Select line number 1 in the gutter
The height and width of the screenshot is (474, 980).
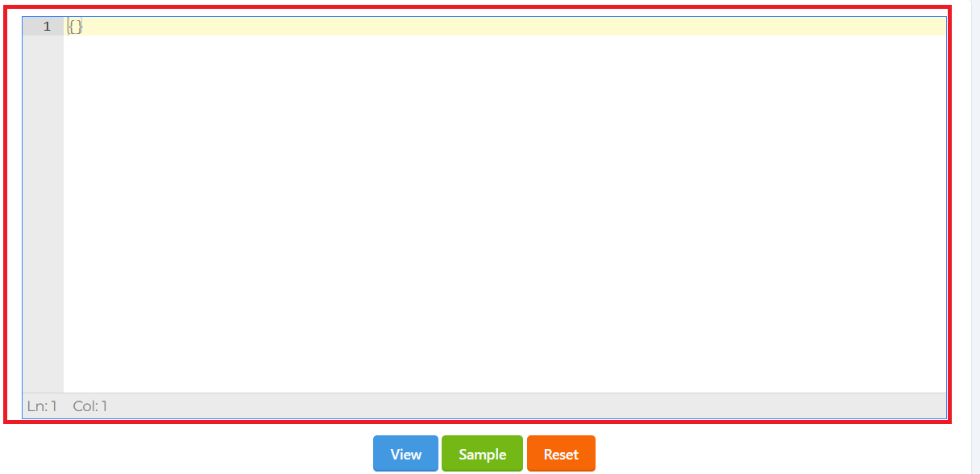47,27
